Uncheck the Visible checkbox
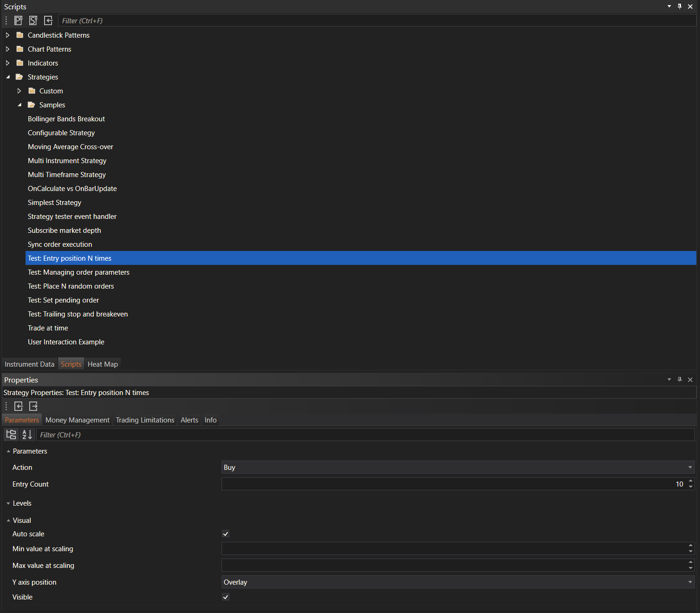The width and height of the screenshot is (700, 613). point(226,597)
